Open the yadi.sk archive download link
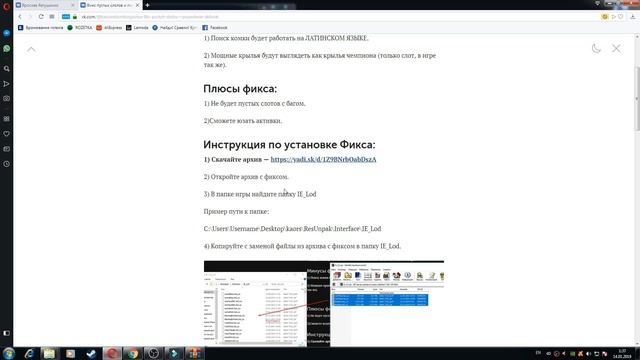This screenshot has width=640, height=360. tap(323, 159)
